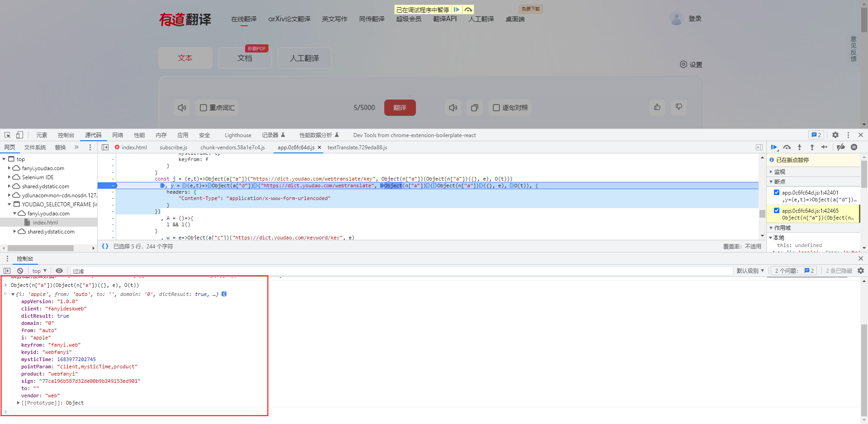The image size is (868, 424).
Task: Show the console sidebar
Action: tap(7, 271)
